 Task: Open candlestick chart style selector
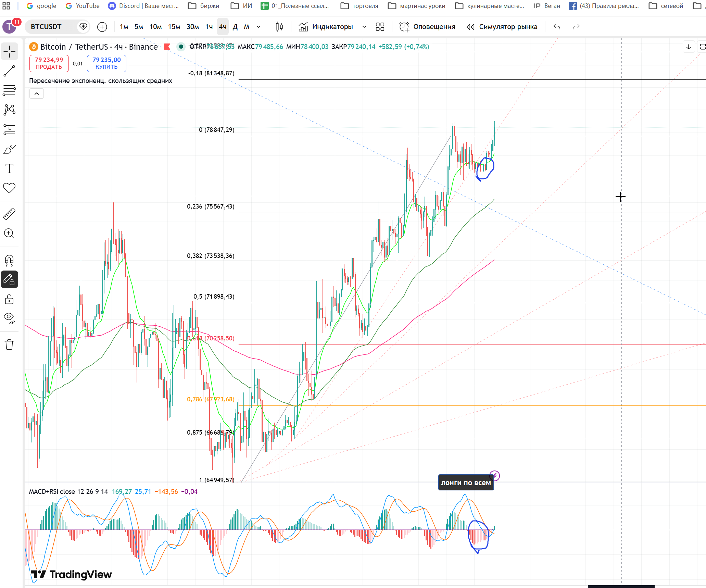(279, 27)
